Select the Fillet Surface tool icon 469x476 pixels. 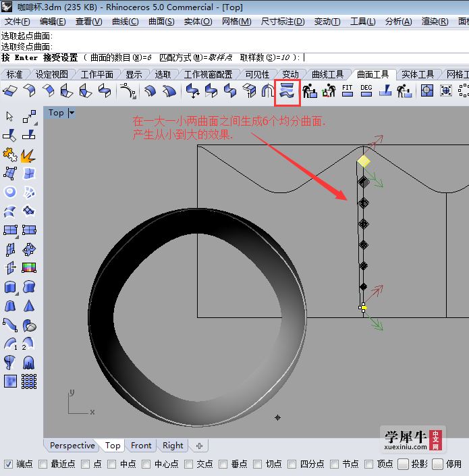[29, 90]
